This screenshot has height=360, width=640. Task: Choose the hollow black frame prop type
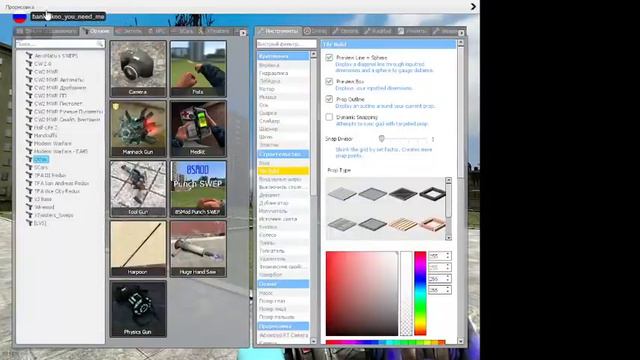tap(433, 193)
